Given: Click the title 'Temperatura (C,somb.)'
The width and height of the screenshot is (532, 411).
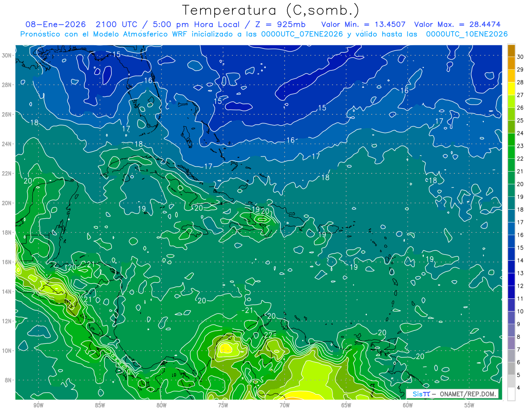Looking at the screenshot, I should 270,10.
